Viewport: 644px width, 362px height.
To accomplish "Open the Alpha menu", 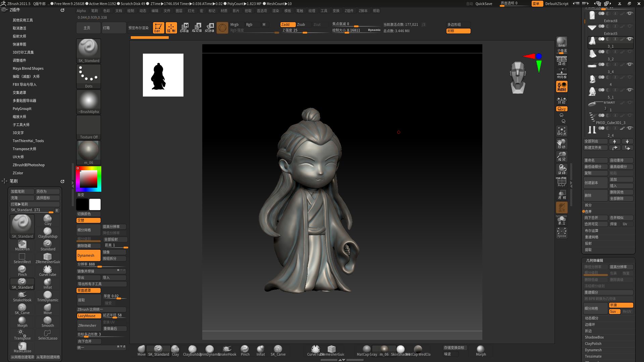I will click(x=81, y=11).
